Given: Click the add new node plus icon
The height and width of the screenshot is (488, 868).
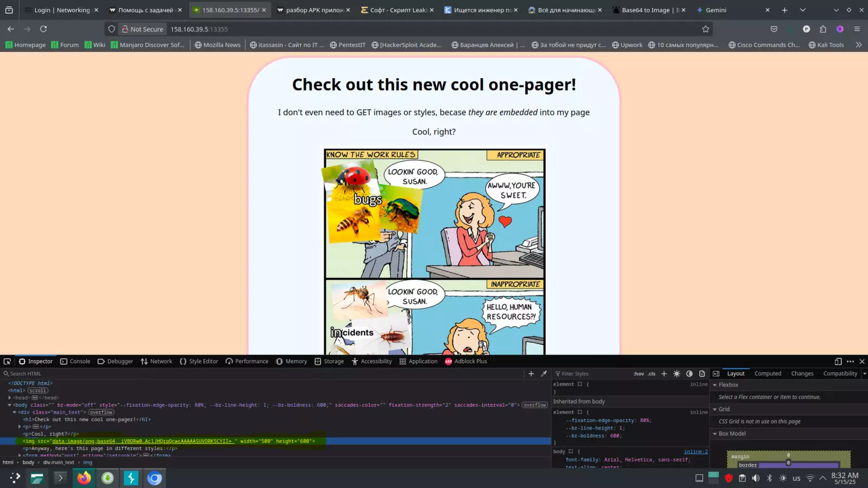Looking at the screenshot, I should coord(531,374).
